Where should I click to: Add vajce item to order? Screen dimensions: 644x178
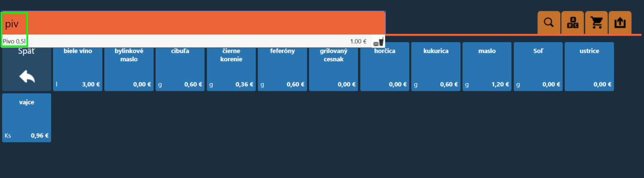27,118
